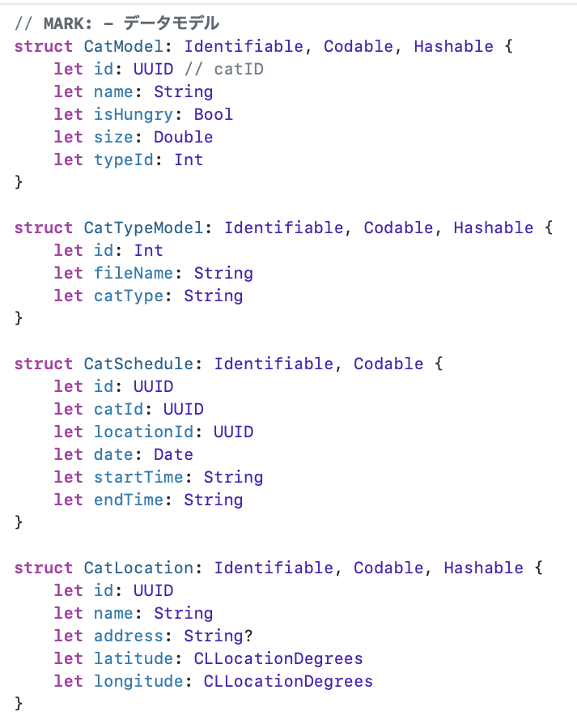Click the Date type in CatSchedule
The height and width of the screenshot is (728, 577).
click(173, 455)
